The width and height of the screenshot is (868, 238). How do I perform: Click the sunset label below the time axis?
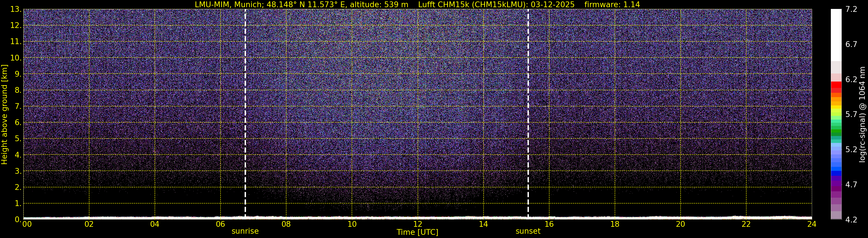pyautogui.click(x=528, y=231)
